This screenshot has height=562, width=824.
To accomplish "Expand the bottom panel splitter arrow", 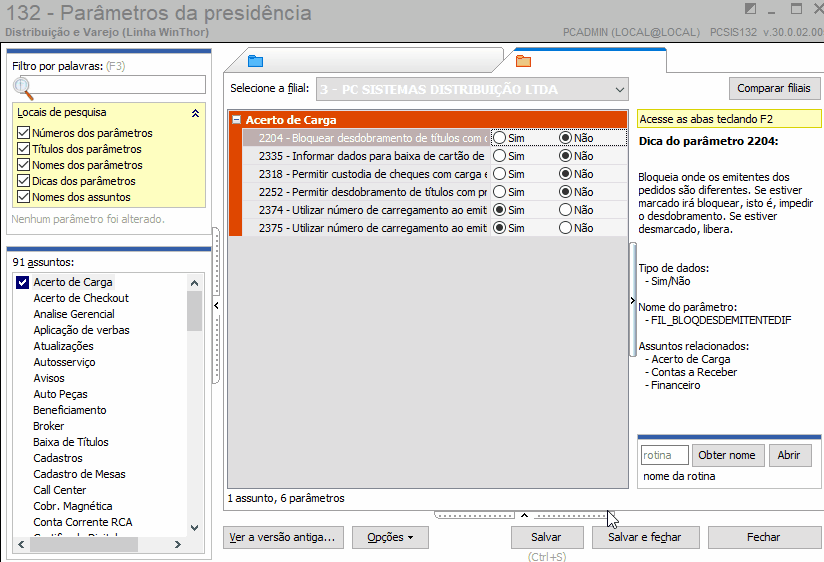I will click(x=524, y=515).
